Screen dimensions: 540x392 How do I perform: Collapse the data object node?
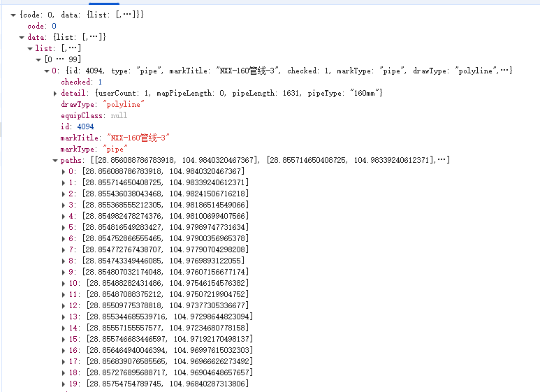point(22,37)
